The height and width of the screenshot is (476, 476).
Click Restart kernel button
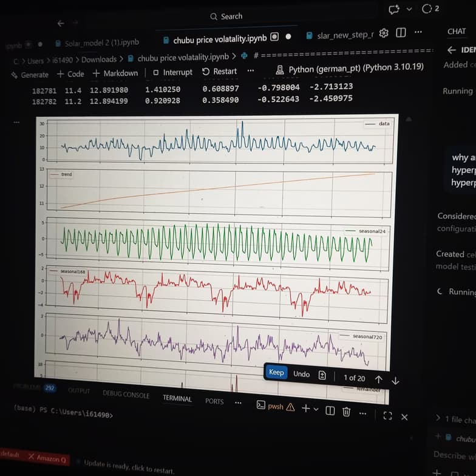pyautogui.click(x=219, y=72)
